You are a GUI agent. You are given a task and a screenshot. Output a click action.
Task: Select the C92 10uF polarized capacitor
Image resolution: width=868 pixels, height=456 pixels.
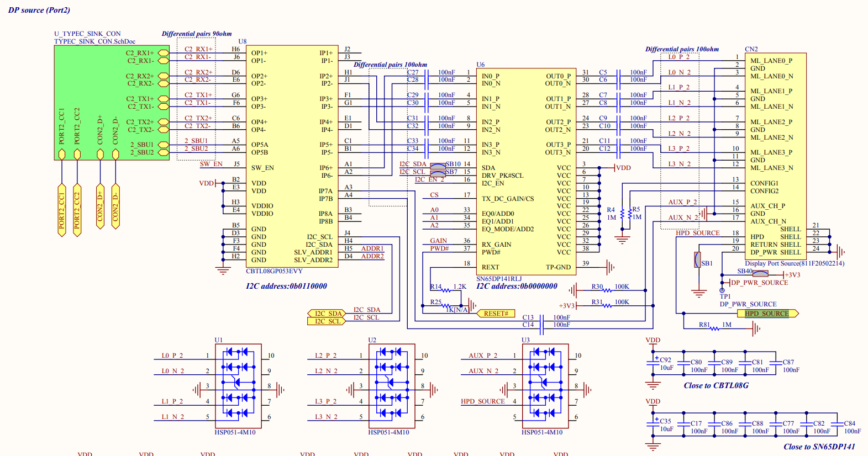click(653, 362)
